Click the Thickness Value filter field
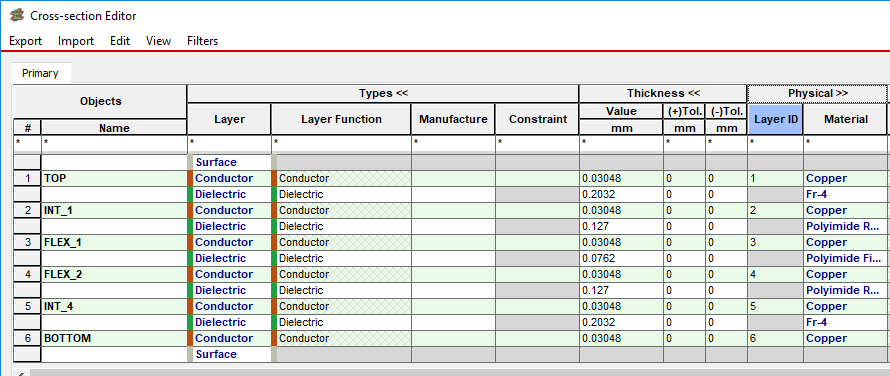This screenshot has width=890, height=376. point(621,144)
